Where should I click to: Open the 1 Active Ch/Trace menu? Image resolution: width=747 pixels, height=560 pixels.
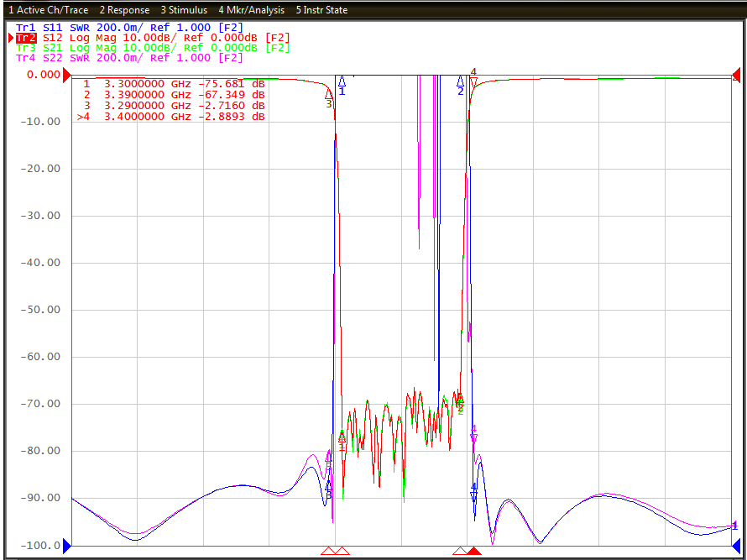tap(49, 10)
